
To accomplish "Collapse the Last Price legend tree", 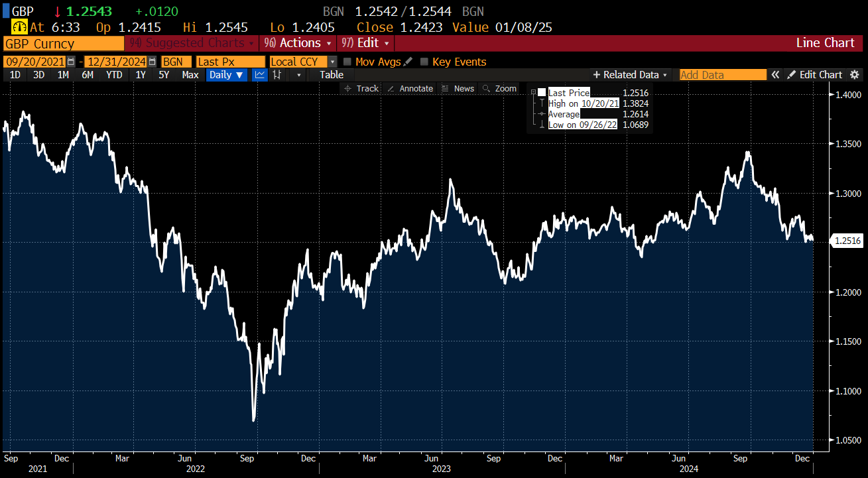I will [533, 93].
